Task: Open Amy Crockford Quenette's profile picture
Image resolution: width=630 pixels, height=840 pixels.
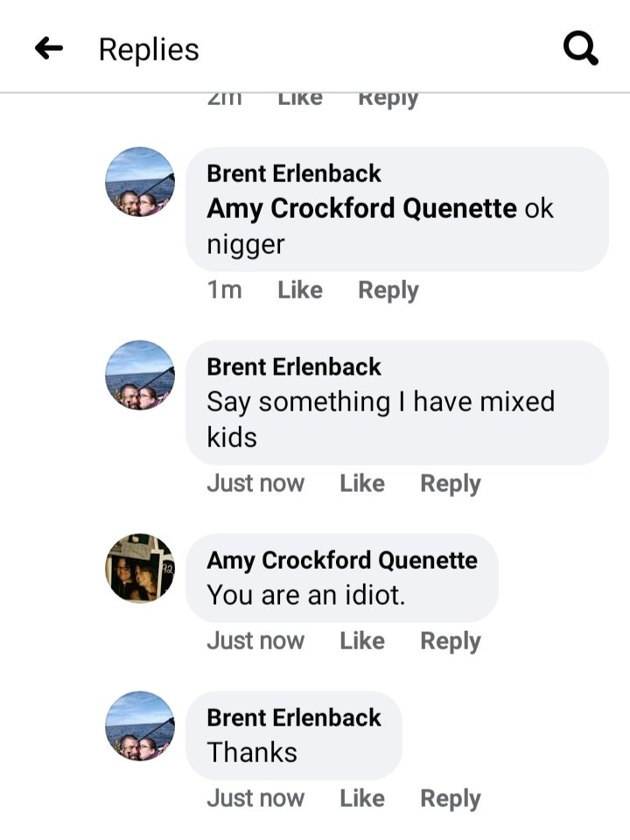Action: pos(140,569)
